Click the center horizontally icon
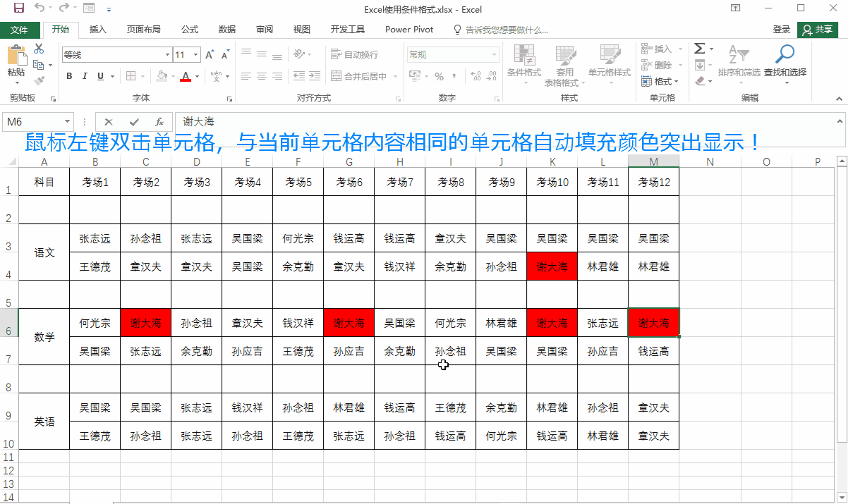 click(262, 76)
